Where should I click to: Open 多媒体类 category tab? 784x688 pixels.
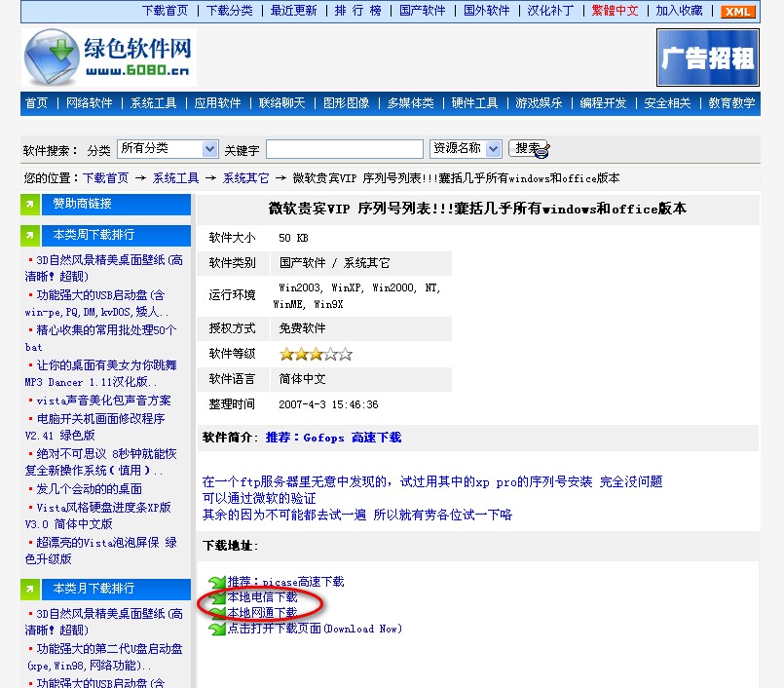coord(410,103)
